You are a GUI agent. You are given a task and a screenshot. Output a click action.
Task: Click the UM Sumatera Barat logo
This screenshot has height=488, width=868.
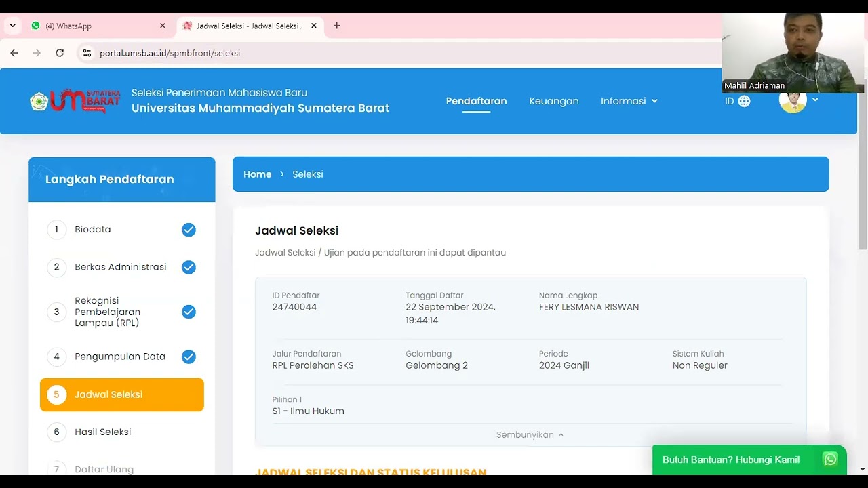75,101
